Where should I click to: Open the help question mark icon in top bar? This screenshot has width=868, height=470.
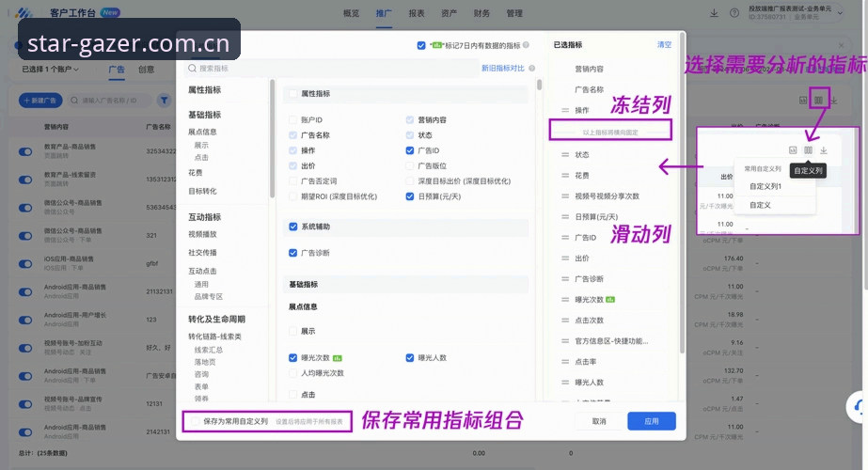[x=734, y=13]
